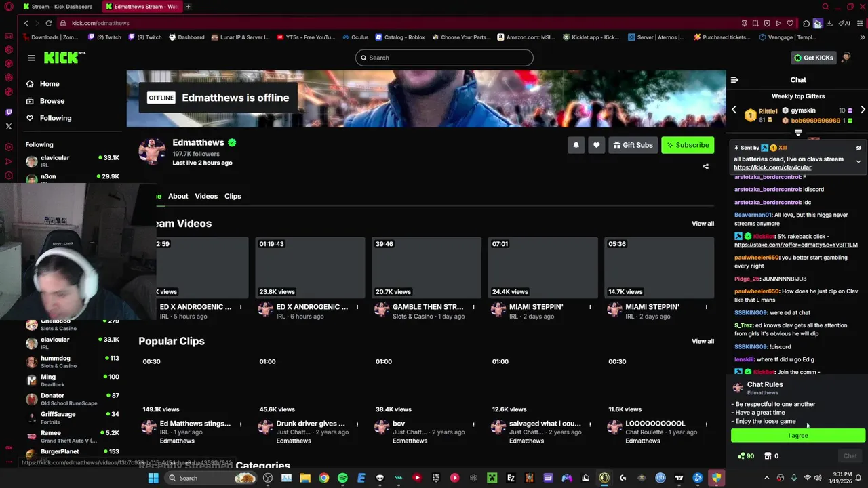Click the share icon below Subscribe
Screen dimensions: 868x488
coord(705,167)
